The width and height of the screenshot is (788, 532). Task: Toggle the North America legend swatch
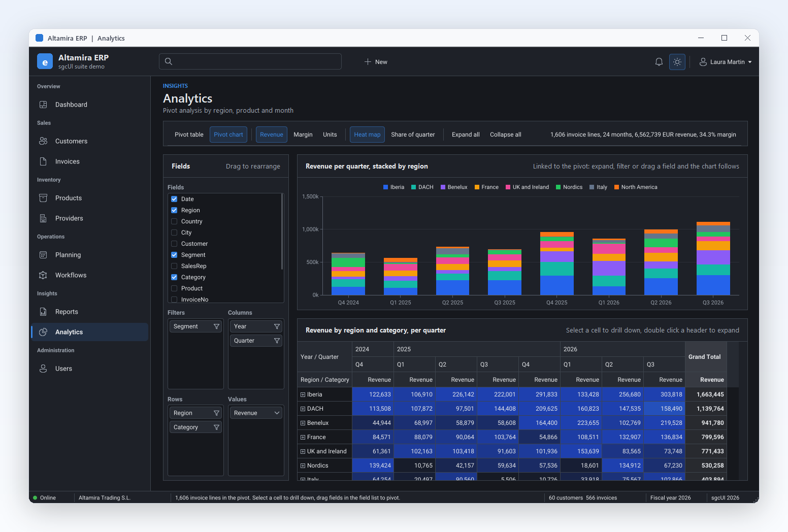pos(617,187)
